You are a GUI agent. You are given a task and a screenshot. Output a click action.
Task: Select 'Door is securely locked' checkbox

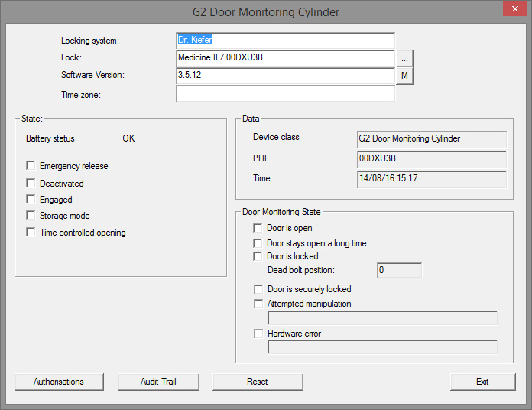tap(258, 289)
